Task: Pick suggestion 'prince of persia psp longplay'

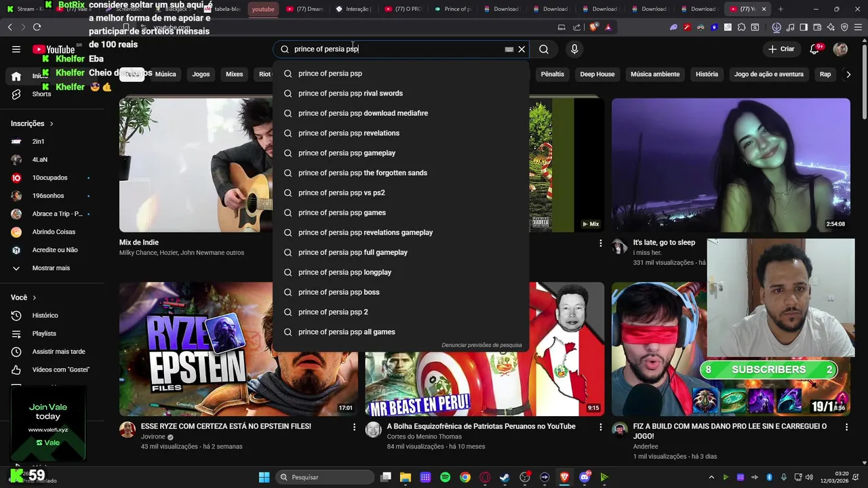Action: tap(401, 272)
